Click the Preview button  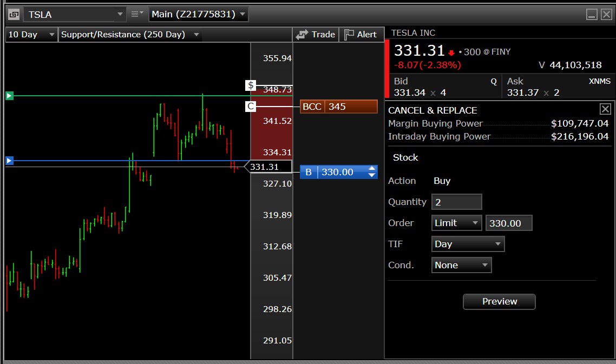coord(499,302)
